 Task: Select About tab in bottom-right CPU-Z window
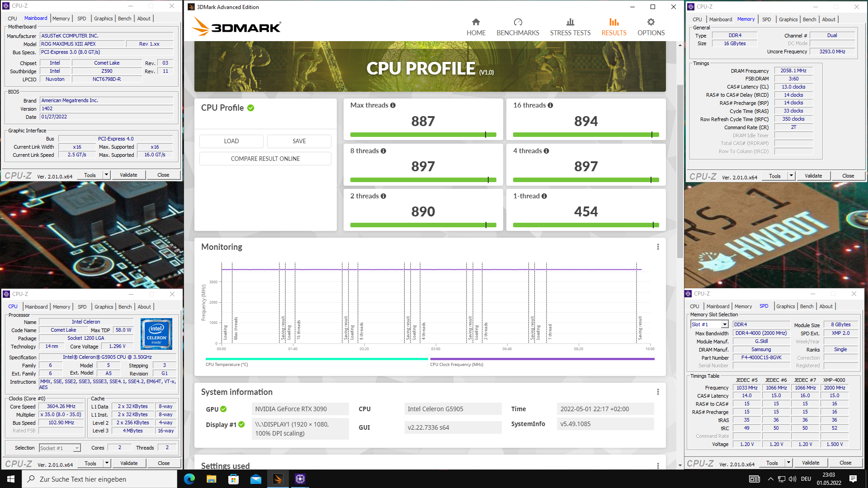[826, 306]
